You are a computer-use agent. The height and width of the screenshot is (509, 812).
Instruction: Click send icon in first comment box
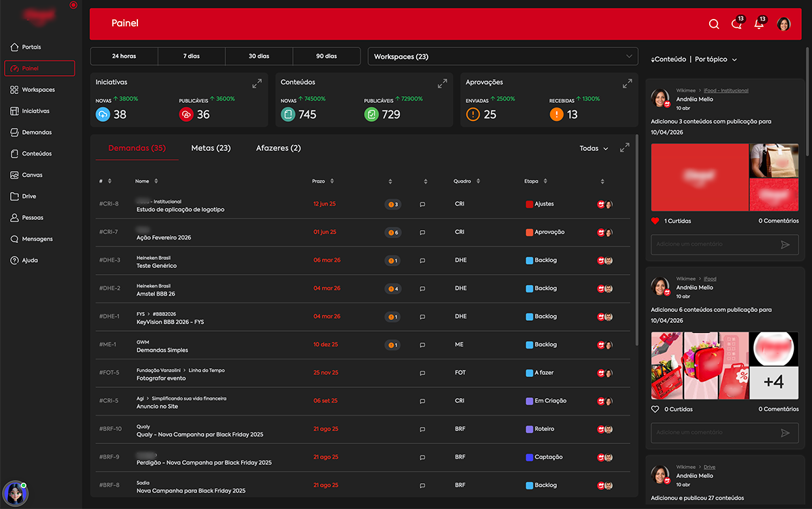pos(785,244)
